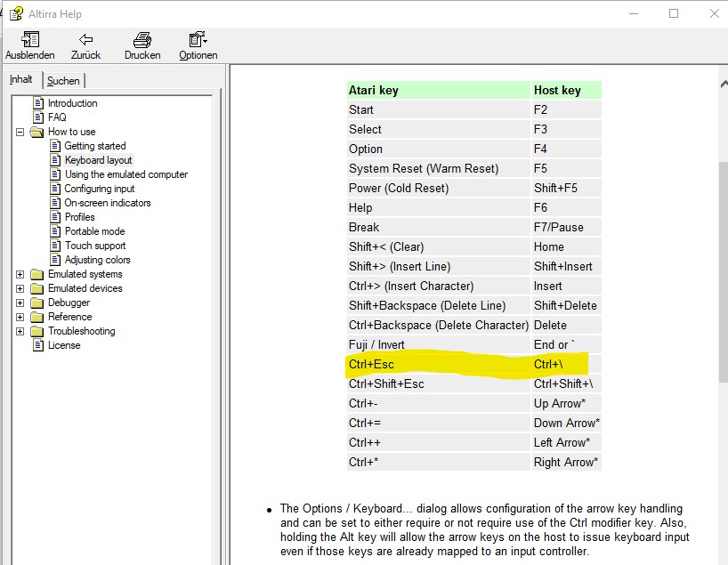The height and width of the screenshot is (565, 728).
Task: Open the Getting started topic
Action: [94, 146]
